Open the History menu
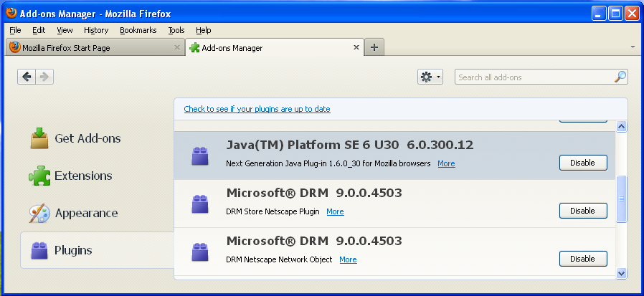The width and height of the screenshot is (644, 296). [x=96, y=30]
